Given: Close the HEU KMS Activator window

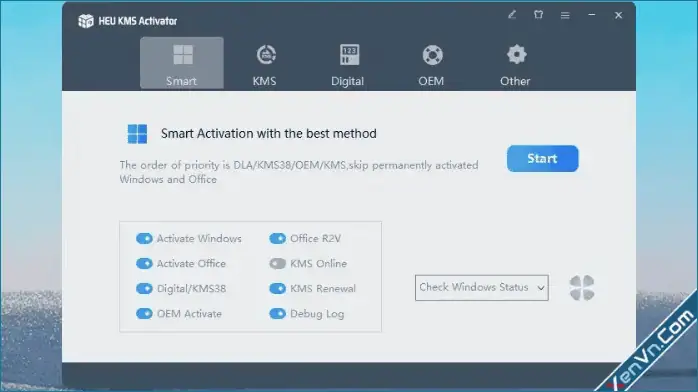Looking at the screenshot, I should (618, 15).
